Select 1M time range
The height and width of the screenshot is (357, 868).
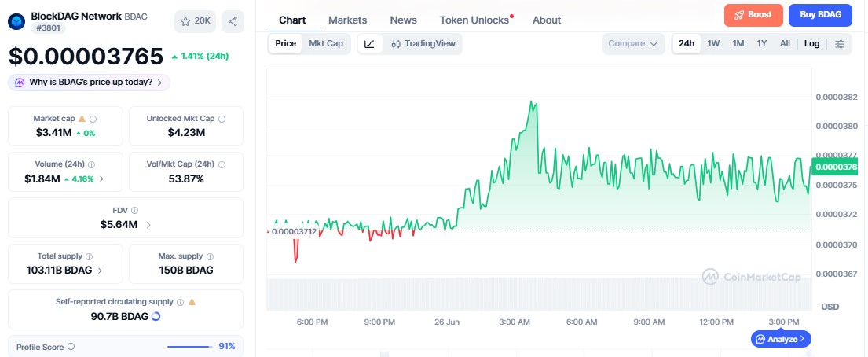[738, 44]
